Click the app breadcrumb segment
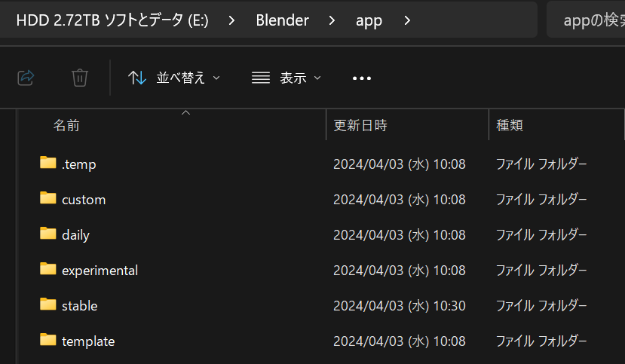The width and height of the screenshot is (625, 364). pos(369,20)
